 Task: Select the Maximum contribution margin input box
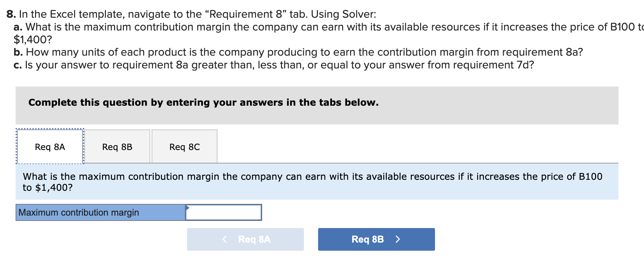click(223, 212)
